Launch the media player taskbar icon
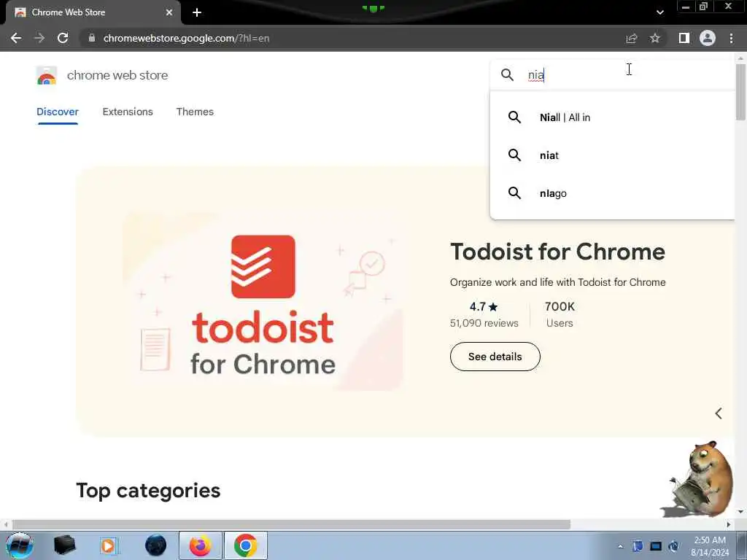Viewport: 747px width, 560px height. point(109,545)
